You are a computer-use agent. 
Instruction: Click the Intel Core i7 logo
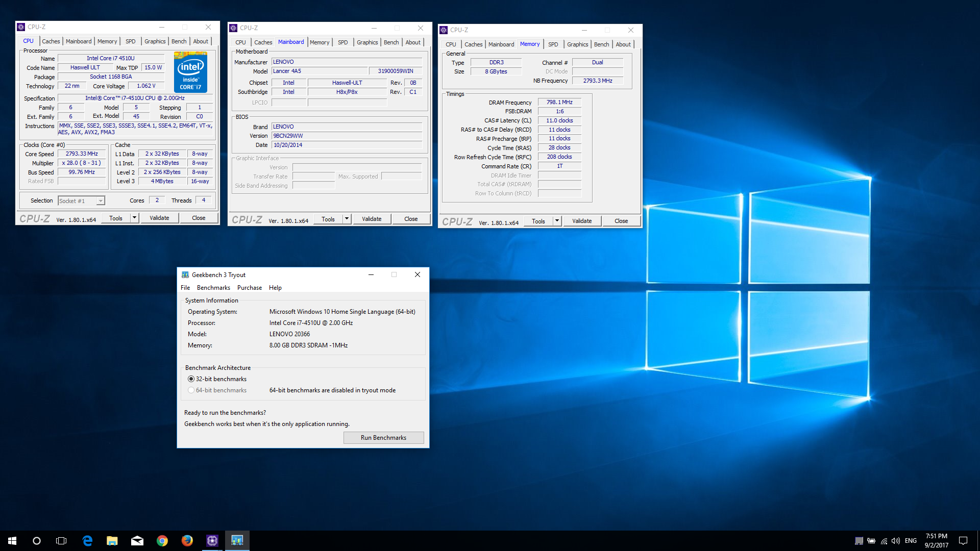coord(190,72)
